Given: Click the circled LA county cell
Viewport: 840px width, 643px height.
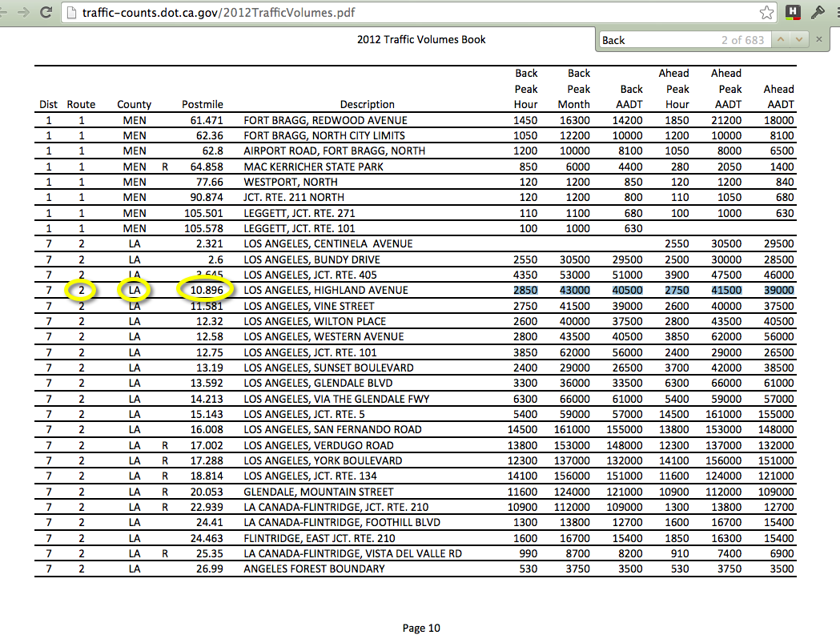Looking at the screenshot, I should click(x=134, y=290).
